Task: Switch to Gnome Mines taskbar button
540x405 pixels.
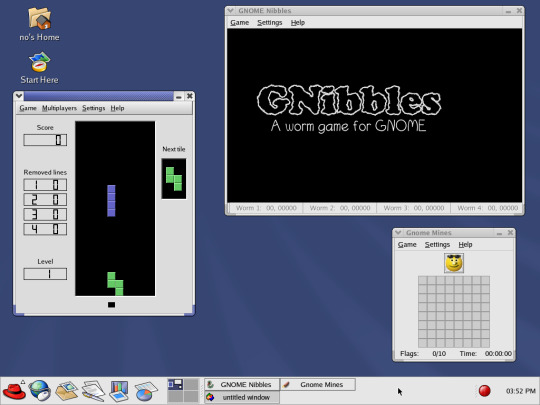Action: [318, 384]
